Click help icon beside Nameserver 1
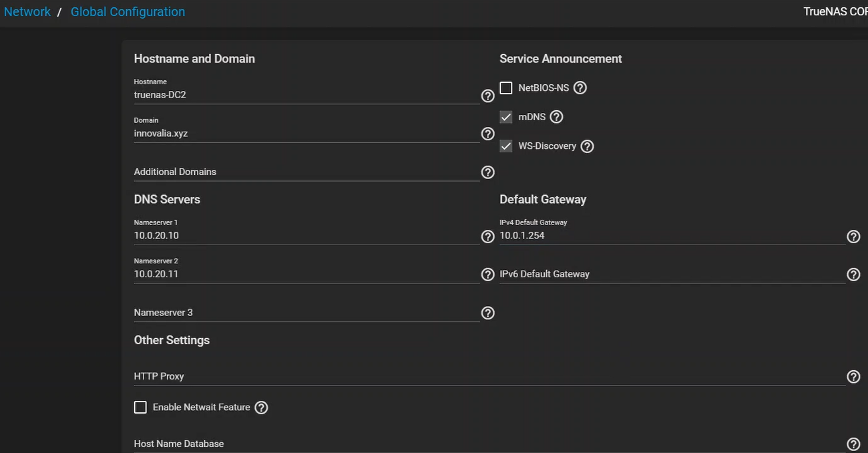Viewport: 868px width, 453px height. point(488,237)
